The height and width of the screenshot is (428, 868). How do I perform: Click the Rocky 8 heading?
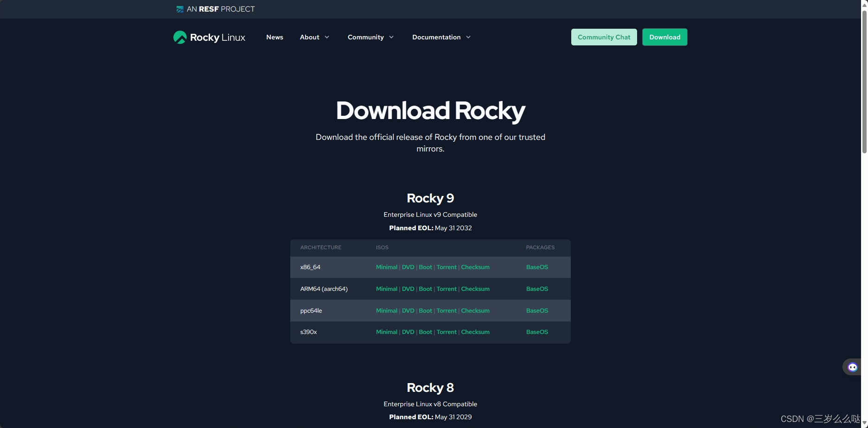[x=430, y=388]
